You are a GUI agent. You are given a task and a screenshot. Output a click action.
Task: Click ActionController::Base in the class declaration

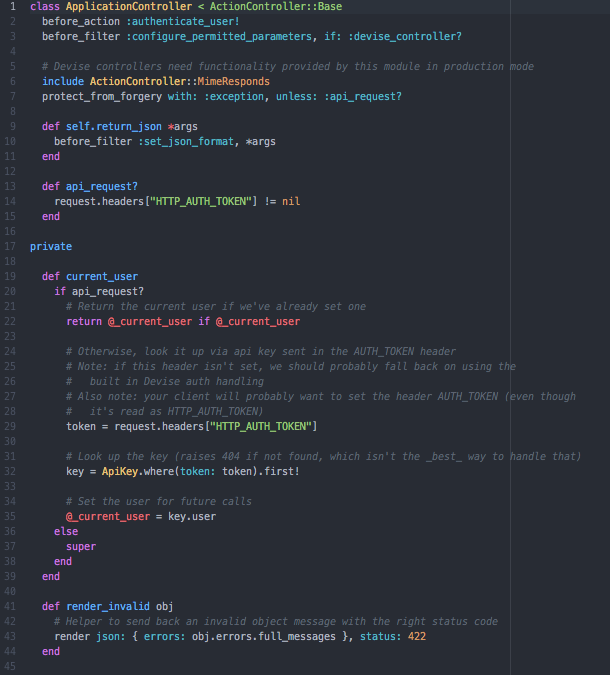[x=276, y=6]
